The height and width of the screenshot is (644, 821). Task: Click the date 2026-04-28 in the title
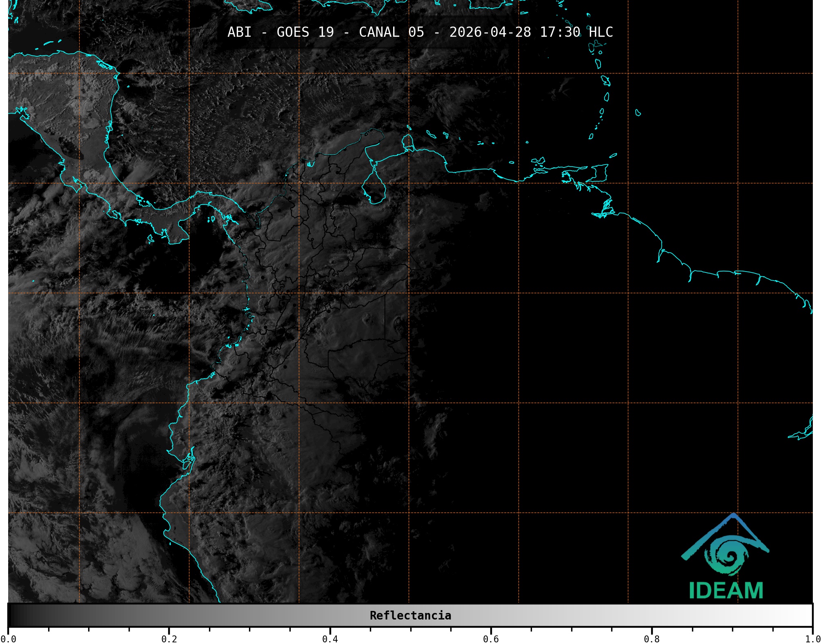(x=490, y=32)
